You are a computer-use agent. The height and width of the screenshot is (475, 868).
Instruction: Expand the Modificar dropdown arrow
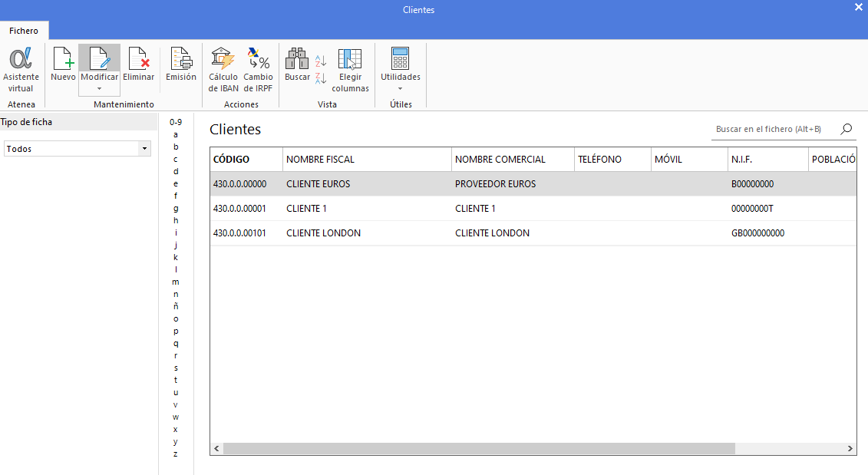[100, 88]
